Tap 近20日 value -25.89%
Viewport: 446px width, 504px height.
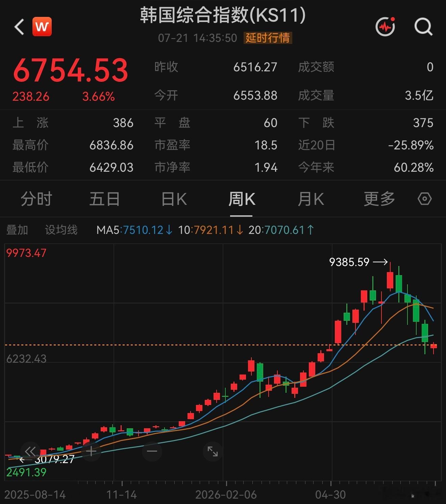411,145
